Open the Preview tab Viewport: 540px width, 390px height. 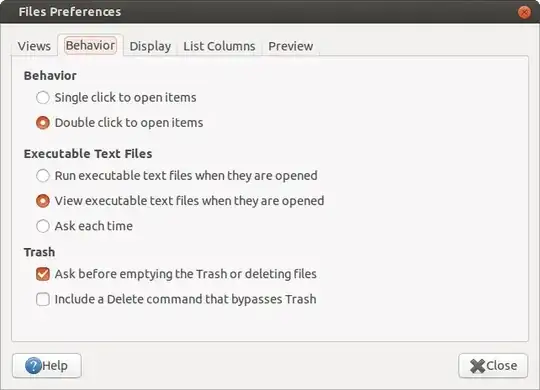pyautogui.click(x=291, y=46)
